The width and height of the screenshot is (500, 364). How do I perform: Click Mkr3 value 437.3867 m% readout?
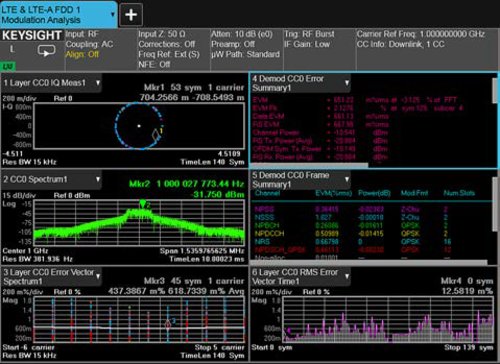click(x=137, y=291)
